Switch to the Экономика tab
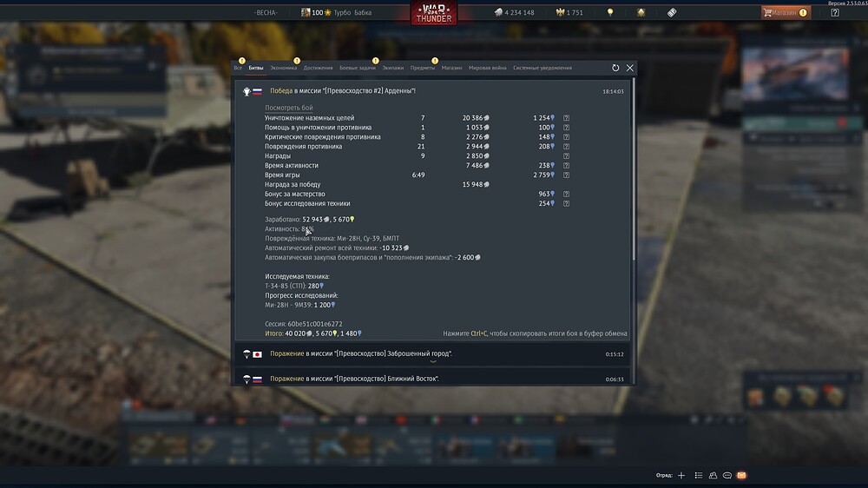Screen dimensions: 868x488 click(x=283, y=68)
